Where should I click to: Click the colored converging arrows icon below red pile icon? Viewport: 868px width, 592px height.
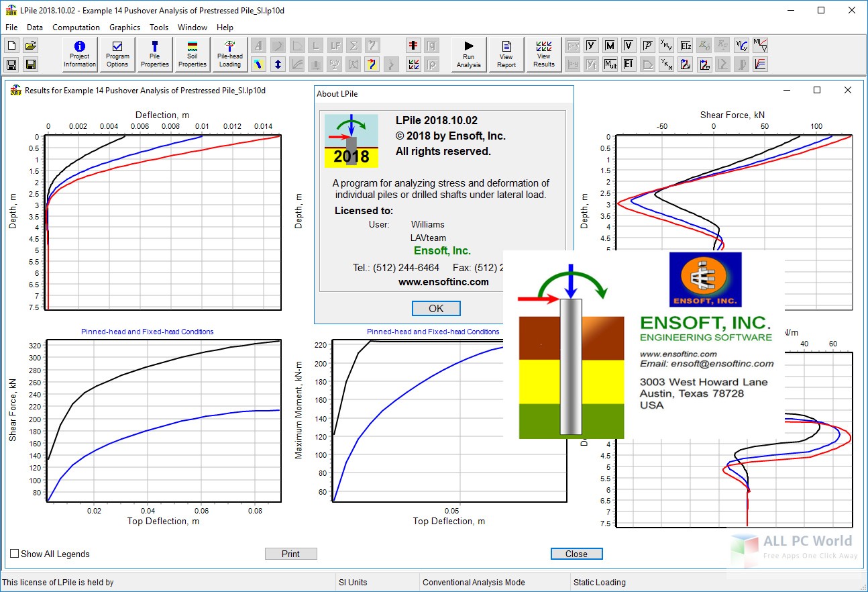coord(414,64)
